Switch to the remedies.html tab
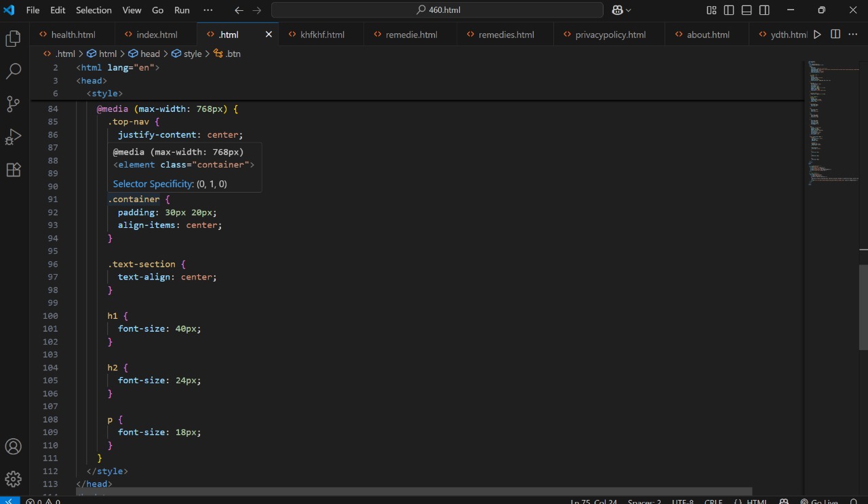Image resolution: width=868 pixels, height=504 pixels. tap(505, 35)
